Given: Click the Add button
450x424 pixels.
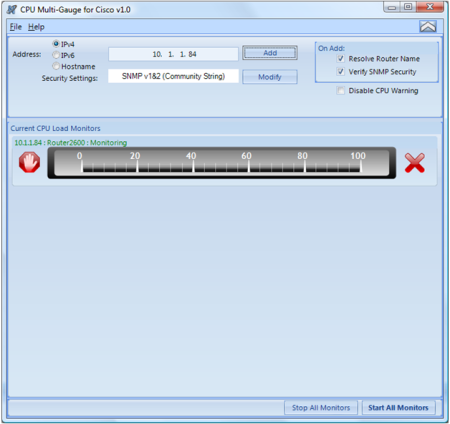Looking at the screenshot, I should coord(270,53).
